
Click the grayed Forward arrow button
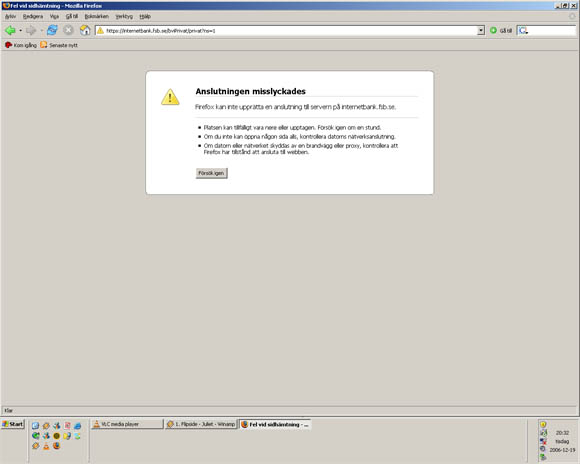31,30
